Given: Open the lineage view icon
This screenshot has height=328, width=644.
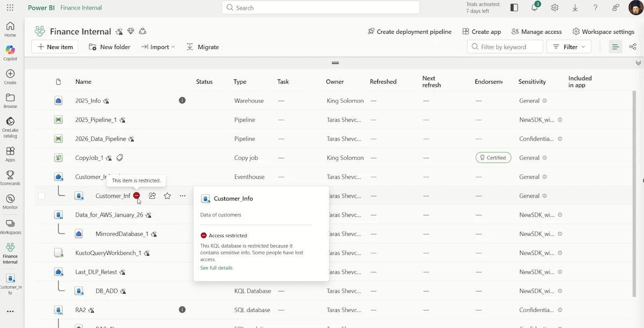Looking at the screenshot, I should [633, 47].
